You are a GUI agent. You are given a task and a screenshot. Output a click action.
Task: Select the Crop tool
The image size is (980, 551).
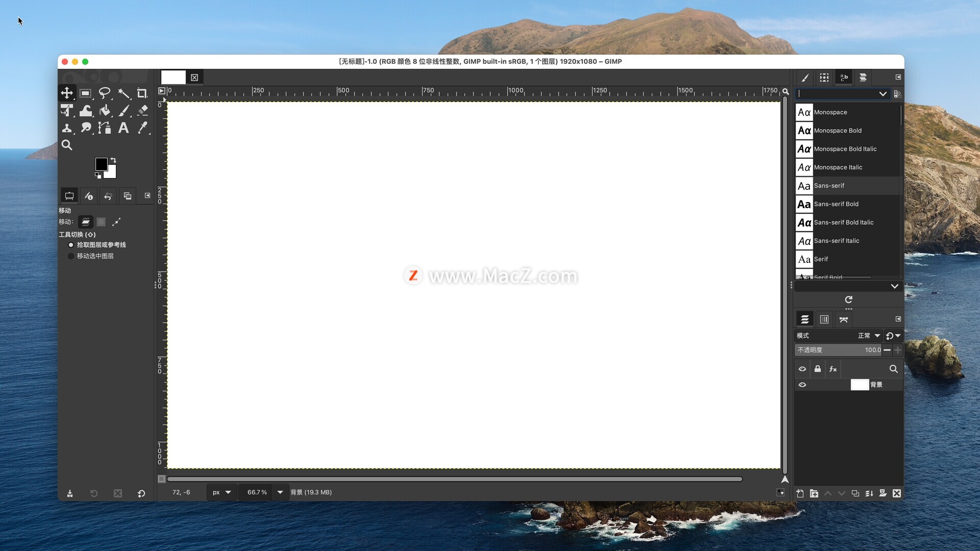click(142, 93)
